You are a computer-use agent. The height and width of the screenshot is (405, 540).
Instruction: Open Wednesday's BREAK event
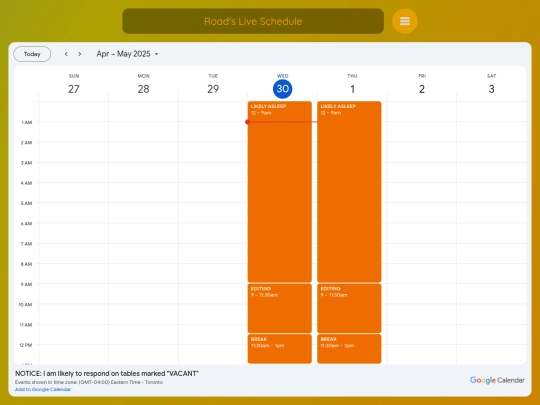(x=280, y=349)
